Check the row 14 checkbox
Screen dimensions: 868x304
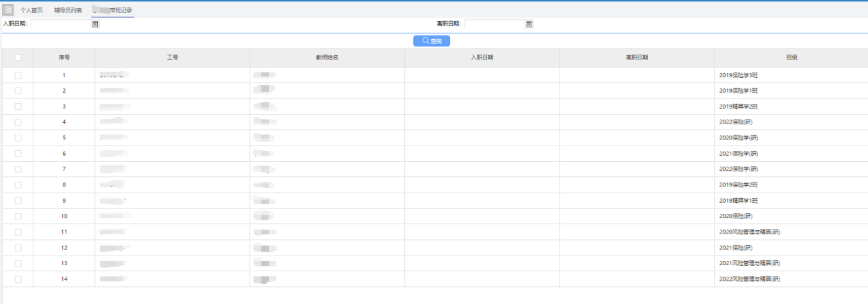tap(18, 279)
